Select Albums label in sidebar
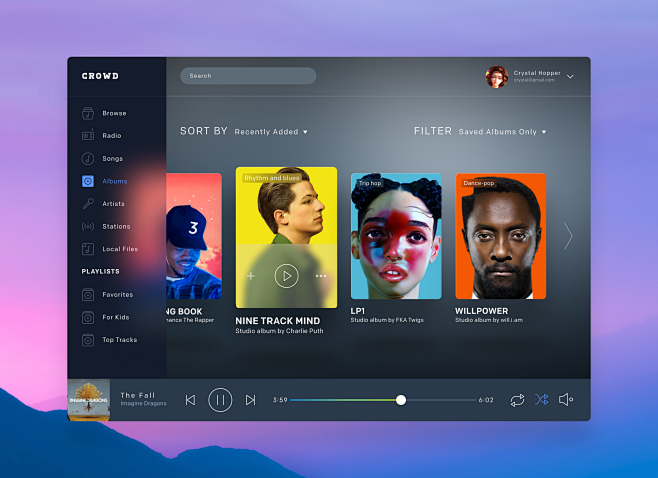658x478 pixels. (x=115, y=181)
